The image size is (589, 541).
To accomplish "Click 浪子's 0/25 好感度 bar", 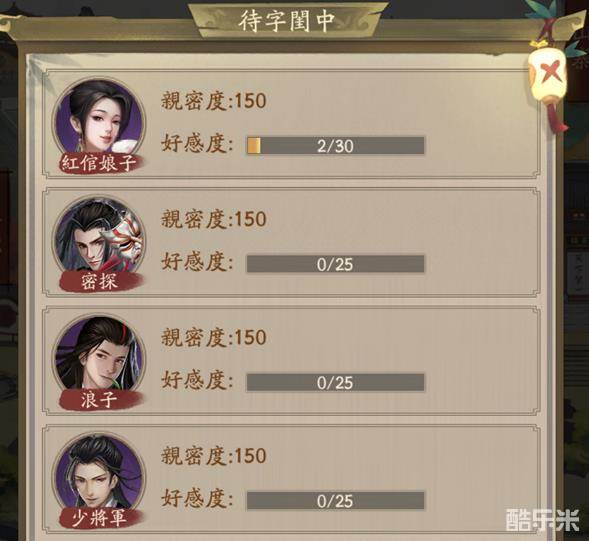I will point(335,382).
